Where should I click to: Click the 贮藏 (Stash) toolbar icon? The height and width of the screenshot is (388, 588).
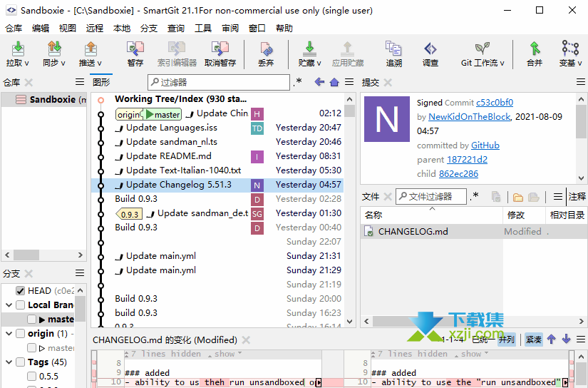point(309,48)
